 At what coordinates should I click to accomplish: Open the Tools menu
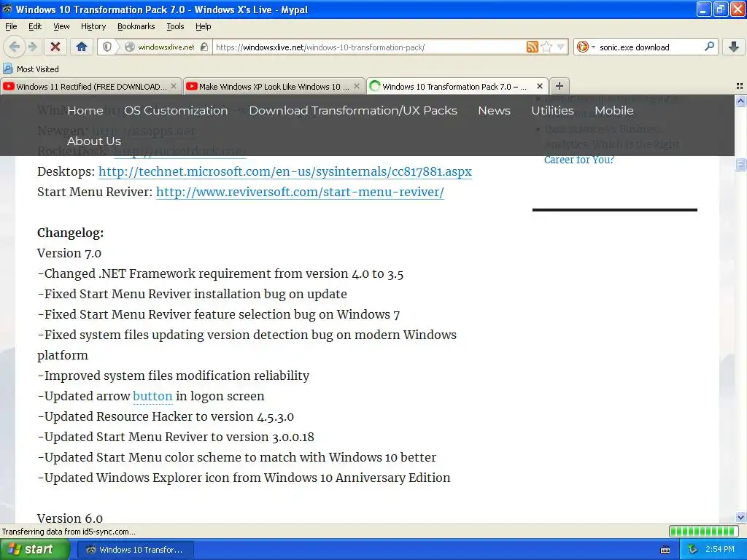click(x=175, y=26)
